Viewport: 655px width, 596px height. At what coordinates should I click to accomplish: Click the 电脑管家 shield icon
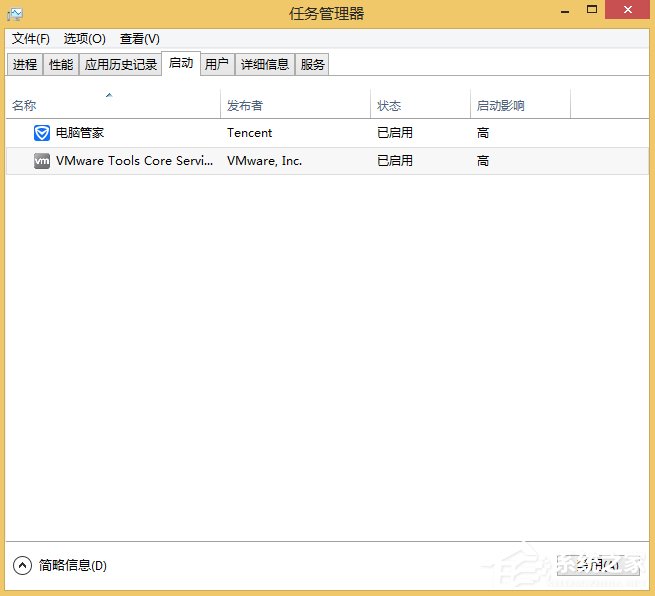[x=42, y=133]
